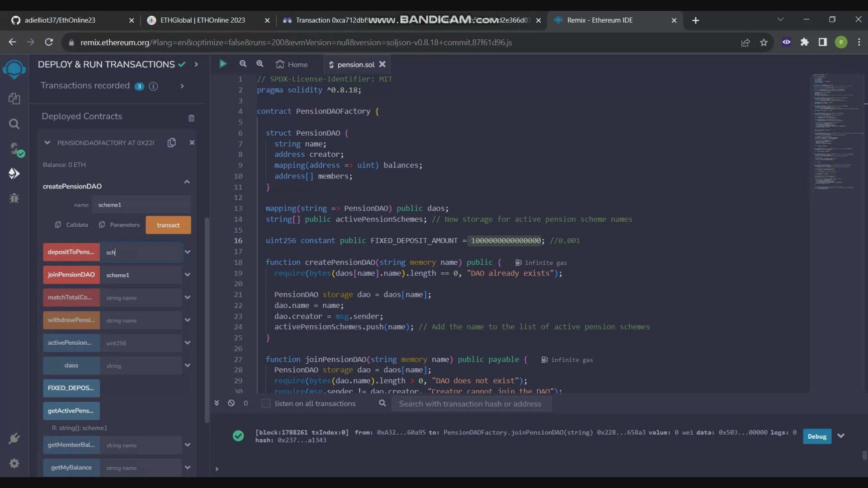
Task: Zoom in the editor font
Action: pos(259,64)
